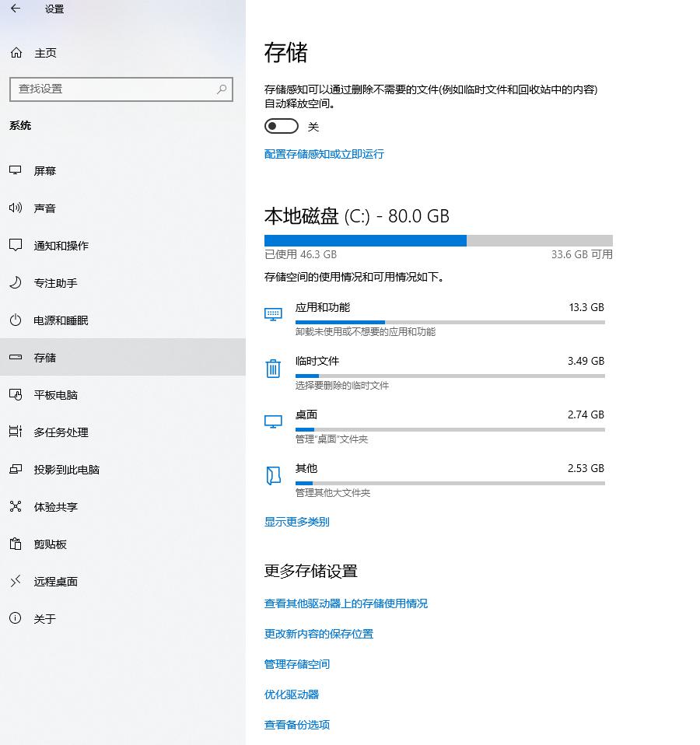Click the 查找设置 search field
Viewport: 700px width, 745px height.
click(121, 89)
